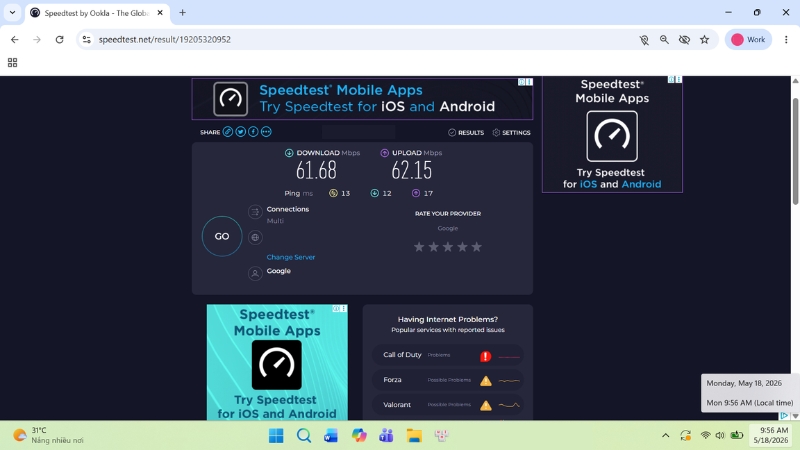Click the vertical page scrollbar thumb
This screenshot has height=450, width=800.
[x=795, y=152]
